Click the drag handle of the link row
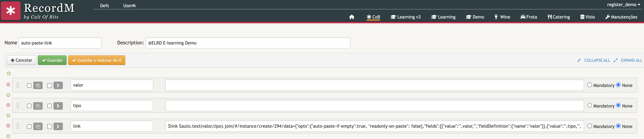Screen dimensions: 644x139 point(18,126)
